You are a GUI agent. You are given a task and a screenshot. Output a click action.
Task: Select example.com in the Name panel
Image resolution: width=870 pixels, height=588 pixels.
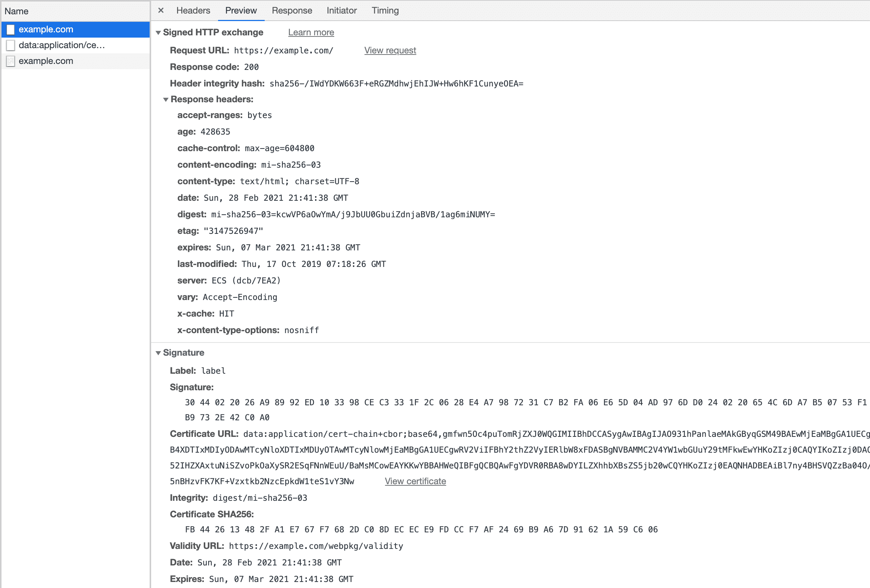coord(47,29)
